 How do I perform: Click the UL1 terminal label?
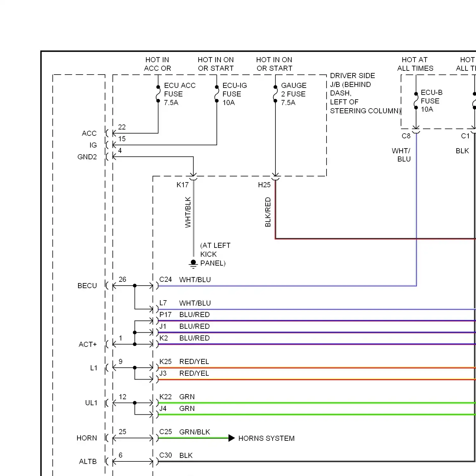pyautogui.click(x=91, y=403)
